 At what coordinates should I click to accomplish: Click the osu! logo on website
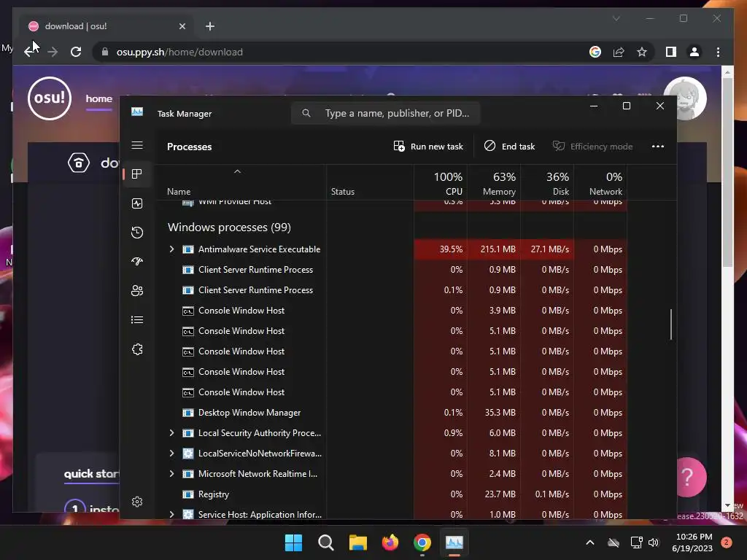click(50, 98)
